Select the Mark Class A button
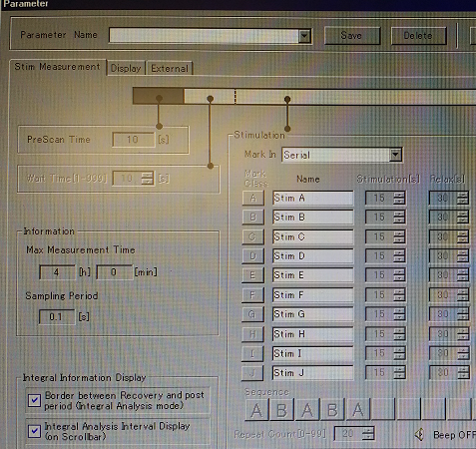The width and height of the screenshot is (476, 449). coord(253,198)
